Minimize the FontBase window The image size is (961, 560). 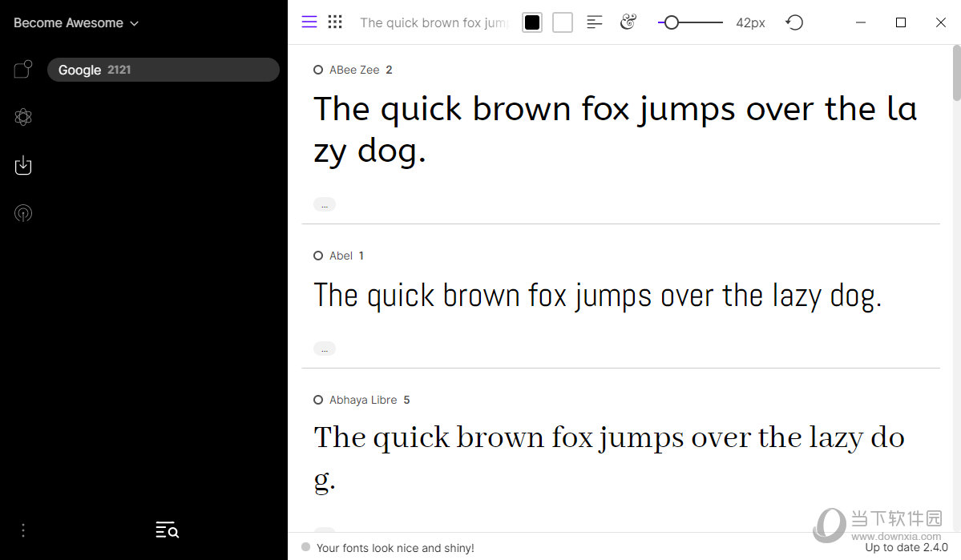point(861,22)
